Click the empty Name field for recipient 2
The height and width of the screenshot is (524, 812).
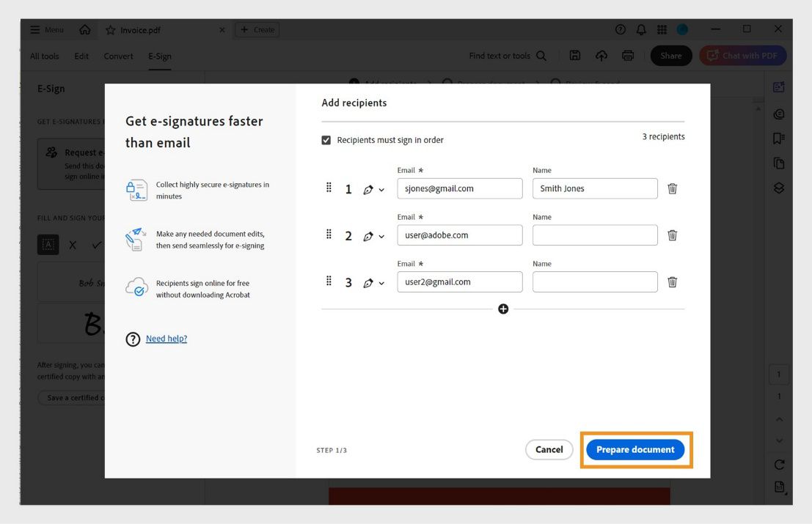(594, 235)
